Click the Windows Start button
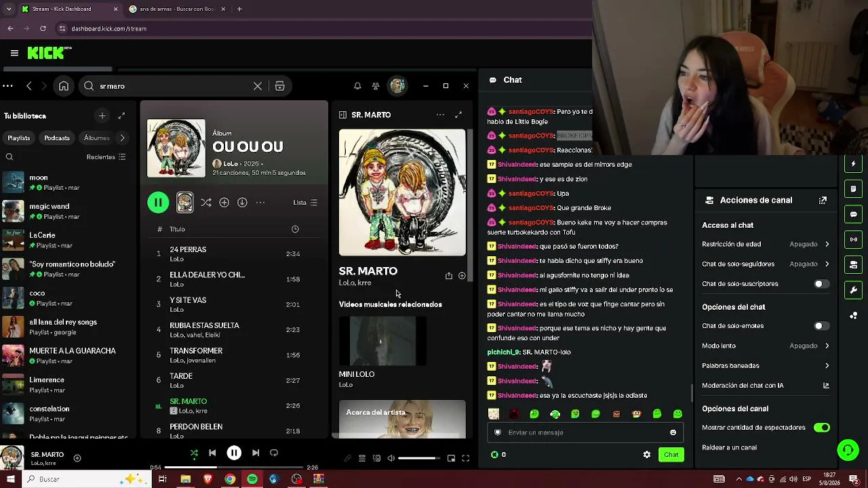Screen dimensions: 868x488 (x=11, y=479)
